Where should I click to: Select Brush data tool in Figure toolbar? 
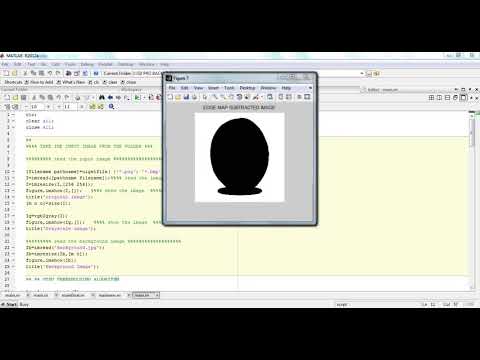click(255, 97)
